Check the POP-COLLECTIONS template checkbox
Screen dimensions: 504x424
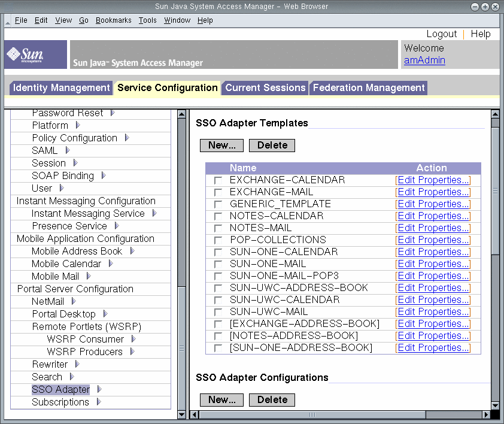[218, 240]
